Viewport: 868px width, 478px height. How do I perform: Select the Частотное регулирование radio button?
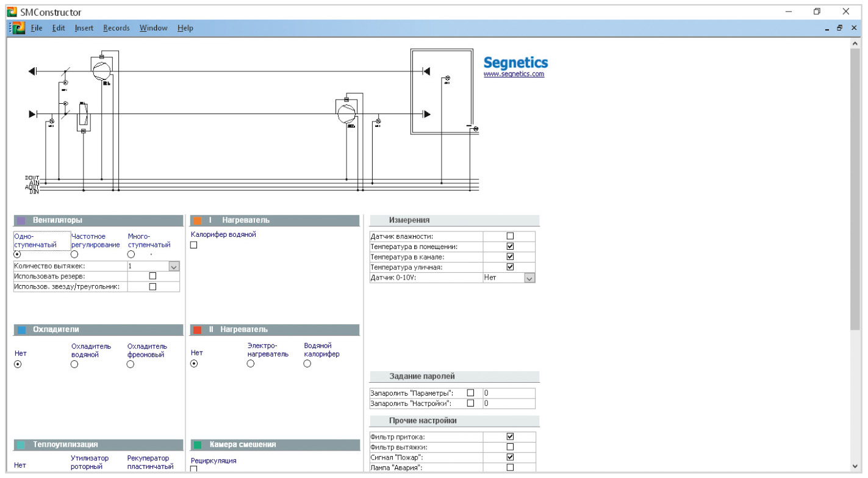pos(74,254)
